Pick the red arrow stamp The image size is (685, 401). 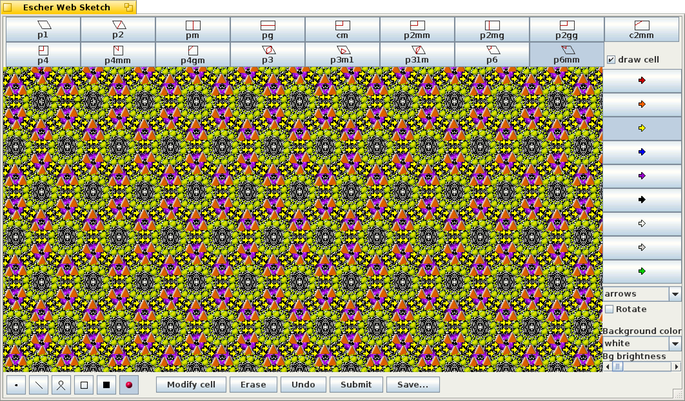(642, 80)
